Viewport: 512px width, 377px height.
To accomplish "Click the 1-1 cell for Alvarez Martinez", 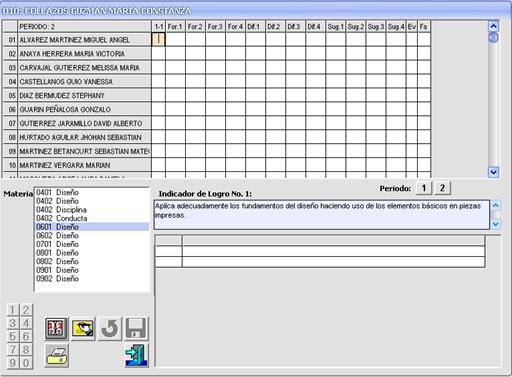I will coord(158,40).
